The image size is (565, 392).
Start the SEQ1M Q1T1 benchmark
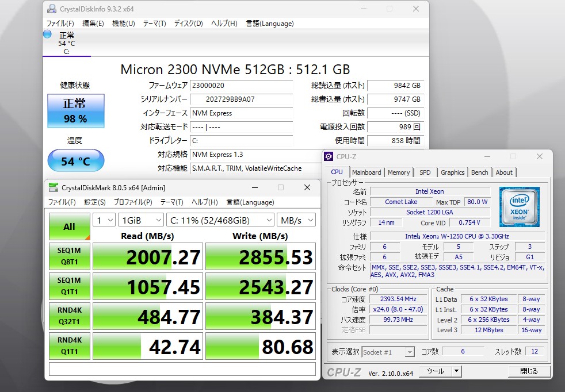(70, 286)
